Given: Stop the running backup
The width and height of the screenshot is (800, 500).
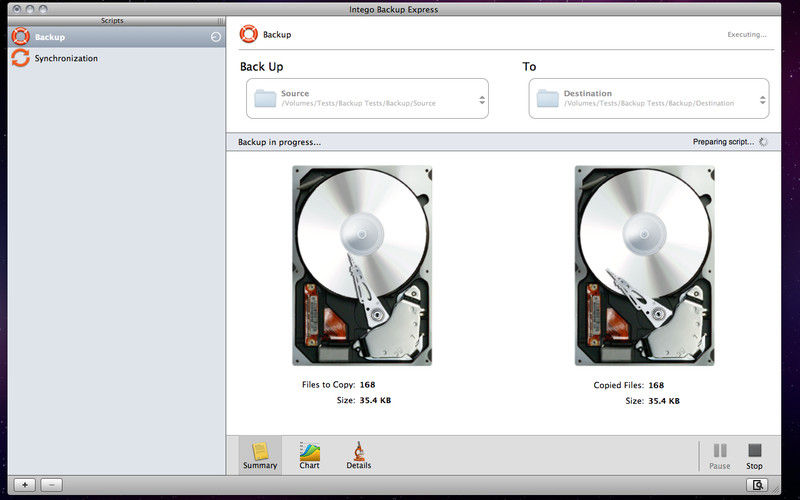Looking at the screenshot, I should coord(754,456).
